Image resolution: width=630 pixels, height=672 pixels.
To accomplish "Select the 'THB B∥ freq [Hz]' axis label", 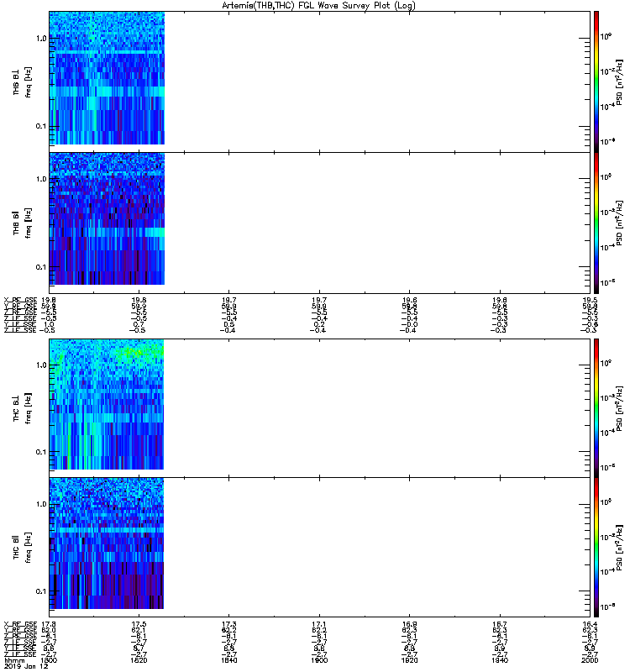I will 23,223.
